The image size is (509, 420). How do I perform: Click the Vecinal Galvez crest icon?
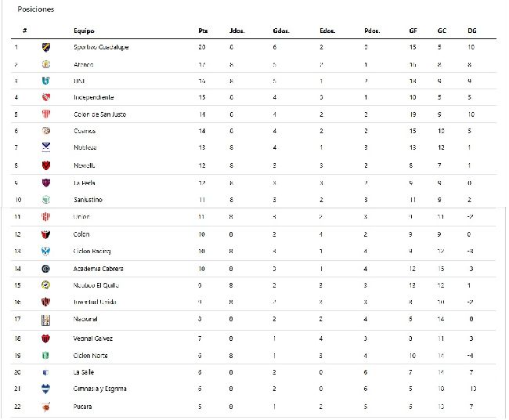tap(45, 339)
